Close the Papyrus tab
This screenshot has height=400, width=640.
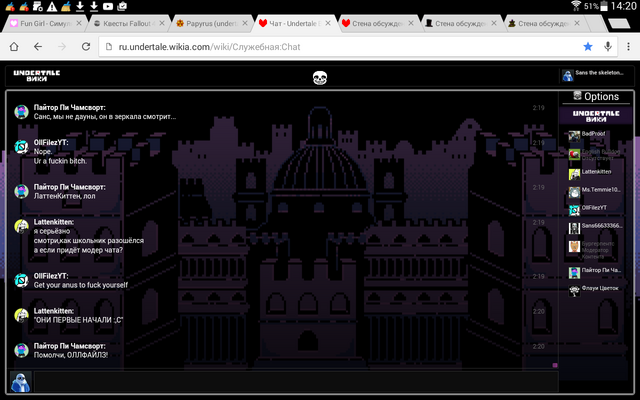pos(244,23)
